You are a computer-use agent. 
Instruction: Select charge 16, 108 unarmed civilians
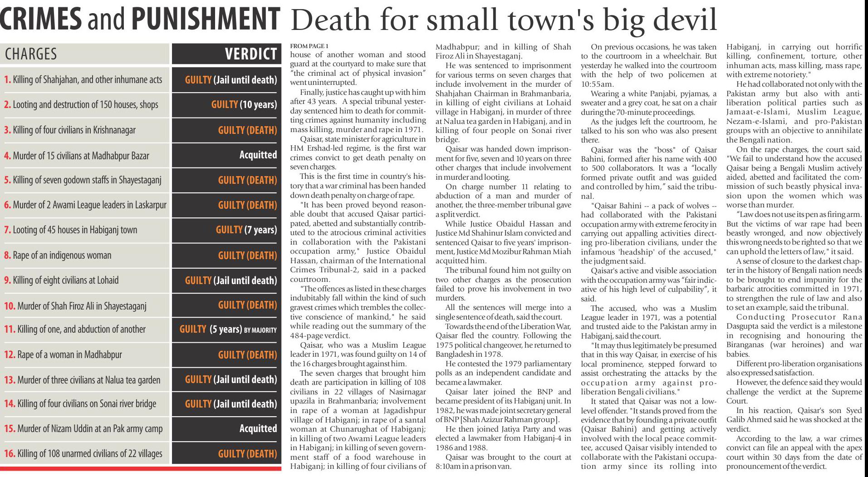pos(83,453)
